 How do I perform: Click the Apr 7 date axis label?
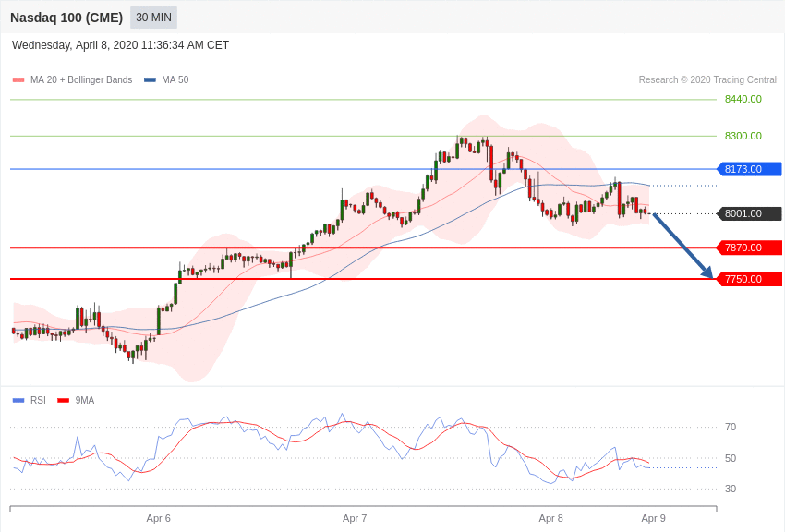click(355, 518)
